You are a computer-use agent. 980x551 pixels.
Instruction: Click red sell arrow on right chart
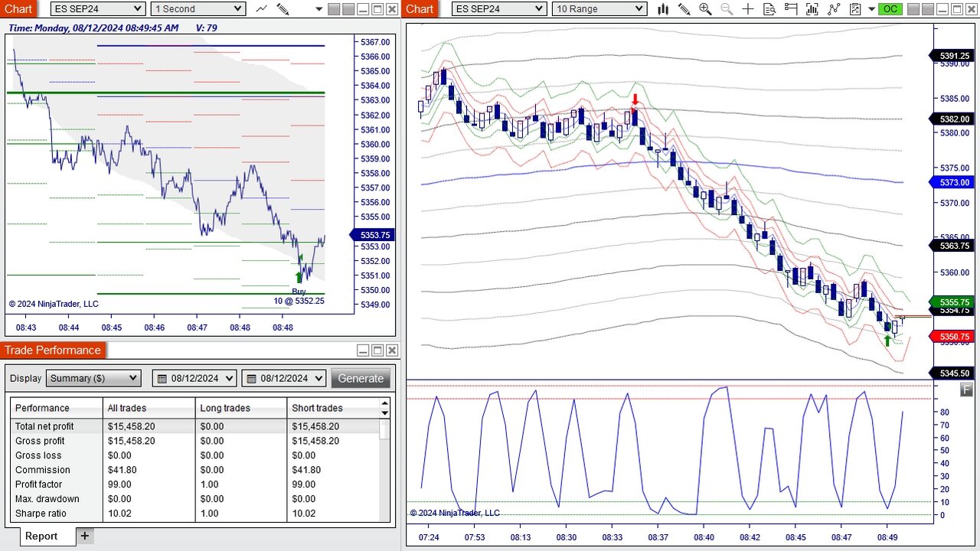[x=635, y=99]
